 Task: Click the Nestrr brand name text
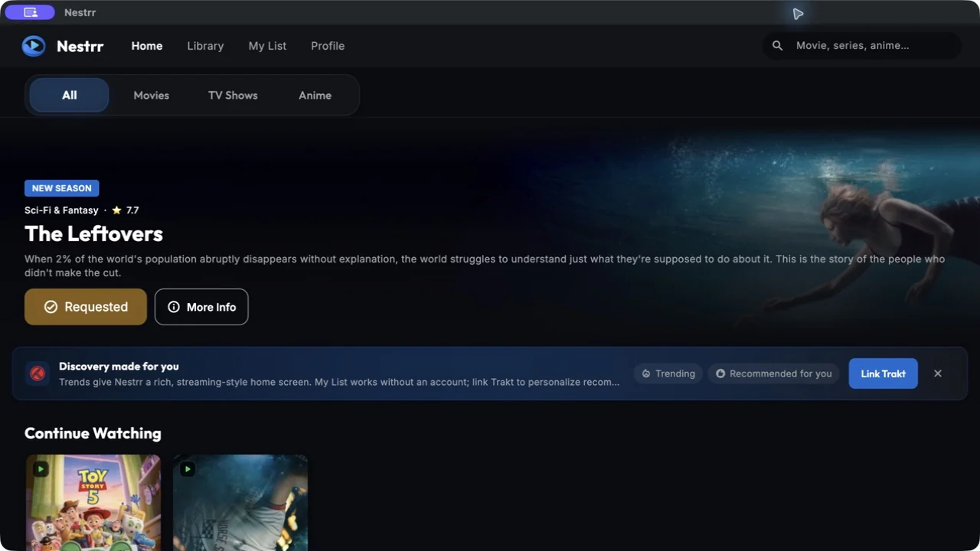click(x=80, y=46)
